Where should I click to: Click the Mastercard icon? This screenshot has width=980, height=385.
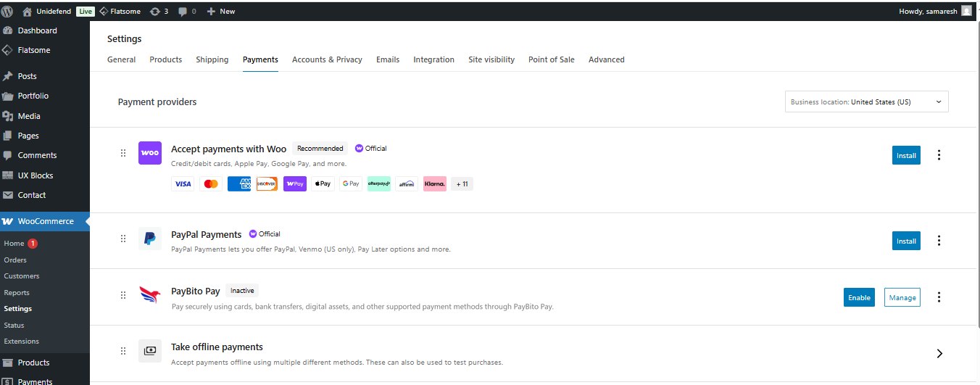coord(211,184)
